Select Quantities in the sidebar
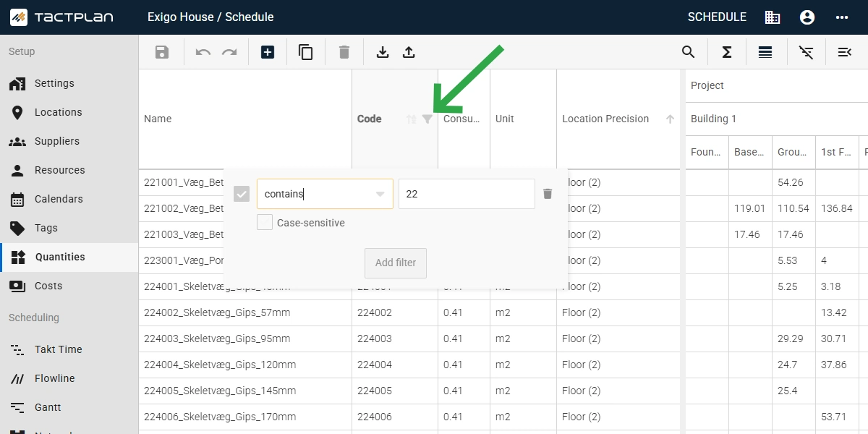Viewport: 868px width, 434px height. [69, 257]
